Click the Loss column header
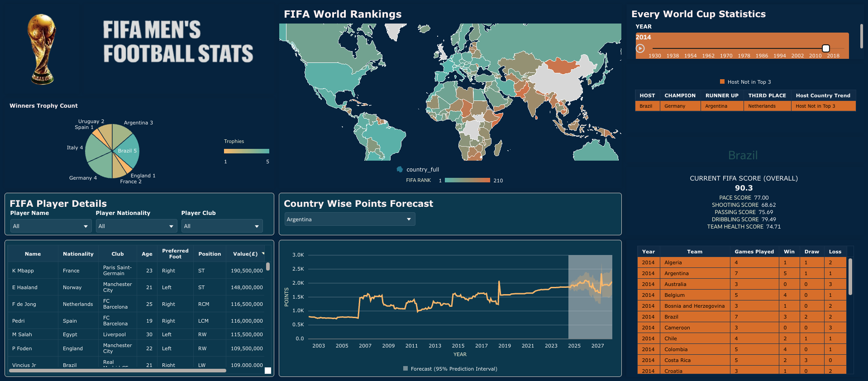868x381 pixels. [835, 252]
